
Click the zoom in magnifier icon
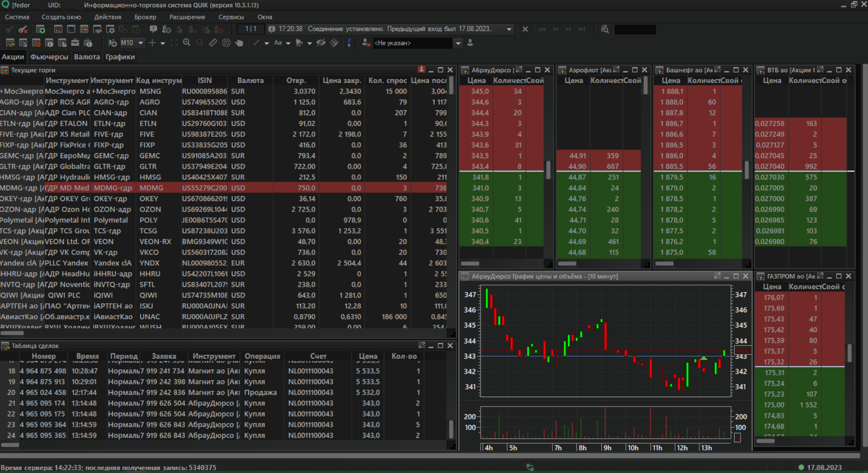tap(187, 43)
